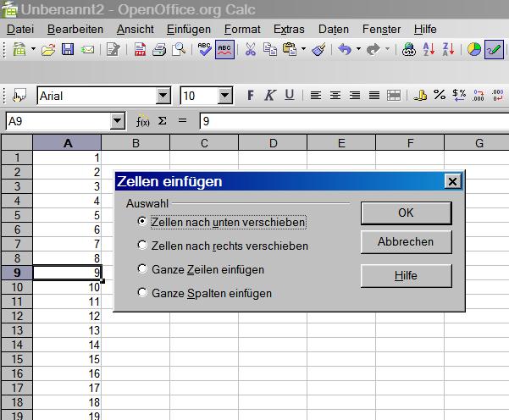
Task: Toggle the AutoSpellcheck icon
Action: click(224, 49)
